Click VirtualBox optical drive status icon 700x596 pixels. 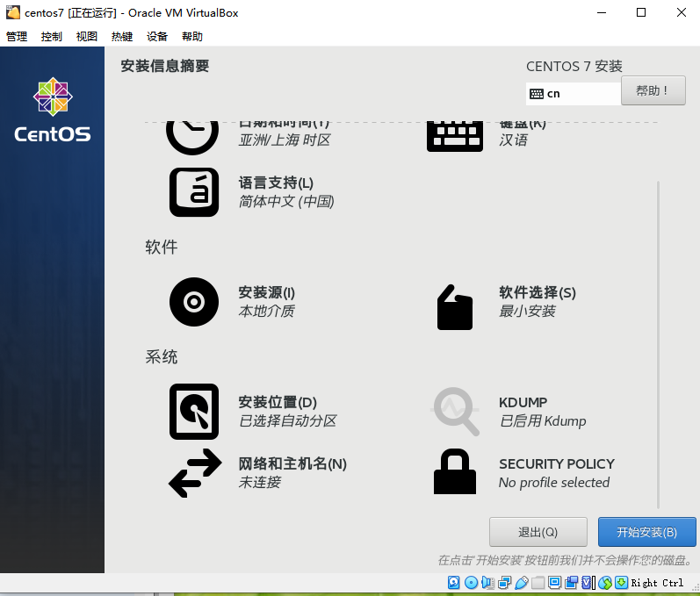471,582
